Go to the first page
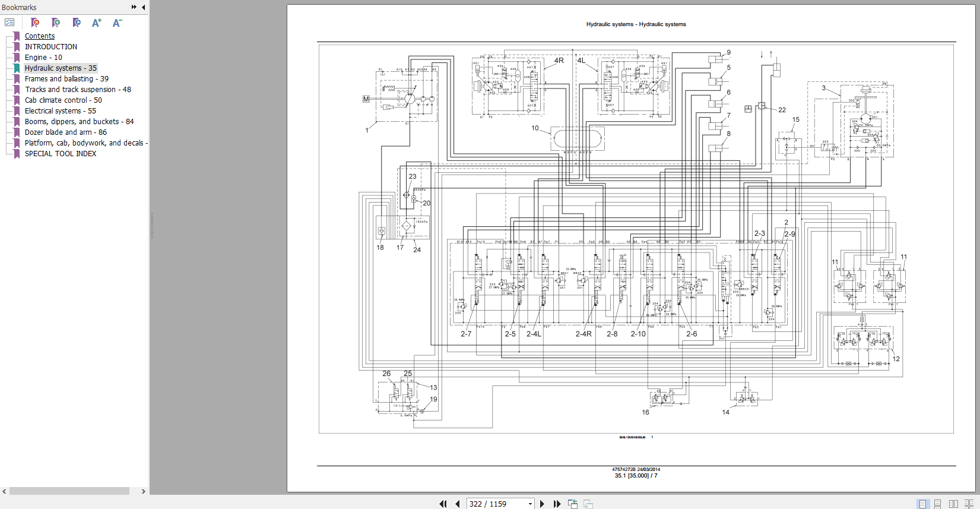 (x=443, y=504)
